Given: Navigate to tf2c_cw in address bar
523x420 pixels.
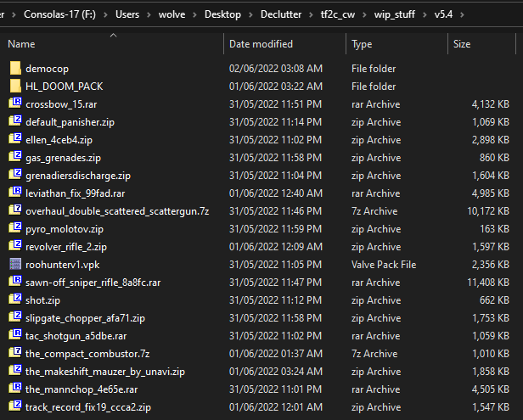Looking at the screenshot, I should pyautogui.click(x=338, y=14).
